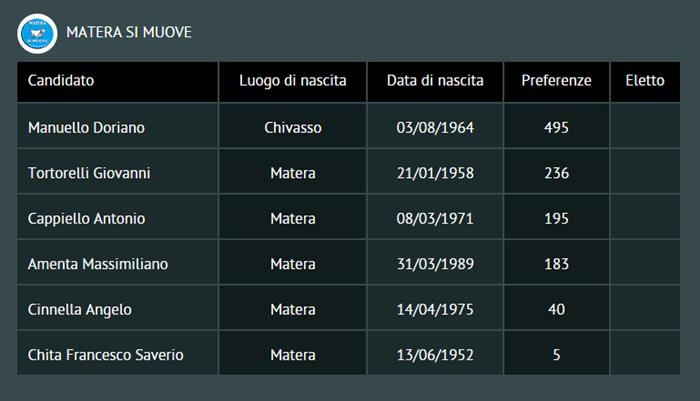The height and width of the screenshot is (401, 700).
Task: Select candidate Tortorelli Giovanni
Action: pyautogui.click(x=89, y=173)
